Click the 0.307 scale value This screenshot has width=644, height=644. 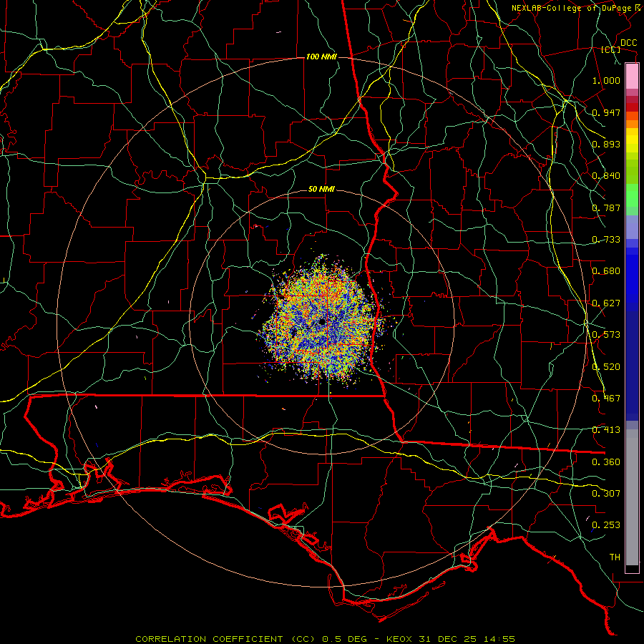point(606,494)
